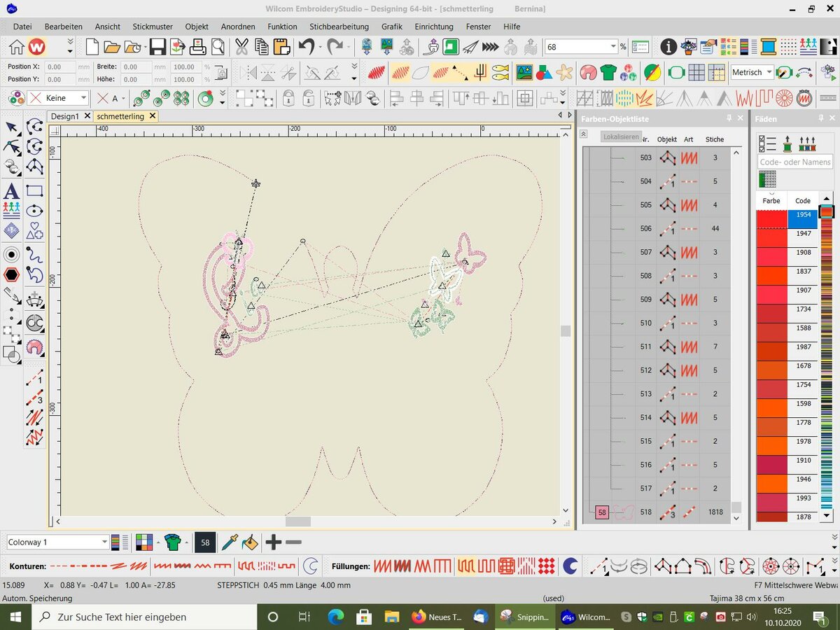
Task: Click the copy documents icon
Action: click(262, 48)
